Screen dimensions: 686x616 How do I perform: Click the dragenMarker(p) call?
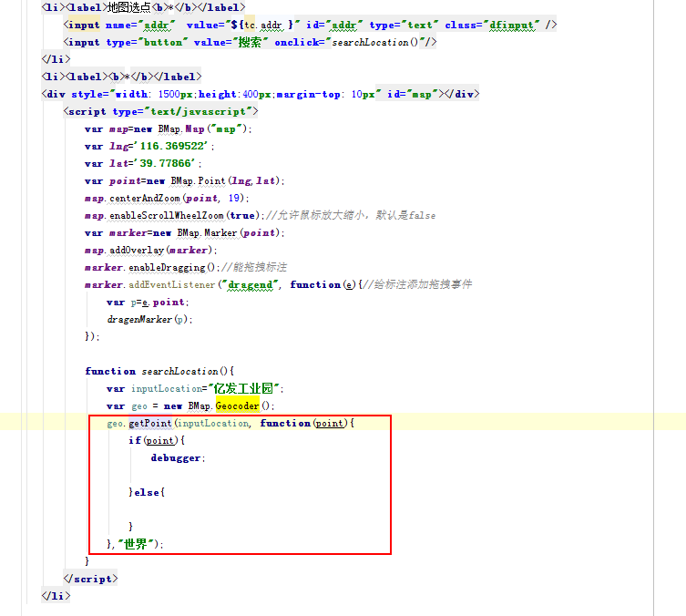point(148,319)
